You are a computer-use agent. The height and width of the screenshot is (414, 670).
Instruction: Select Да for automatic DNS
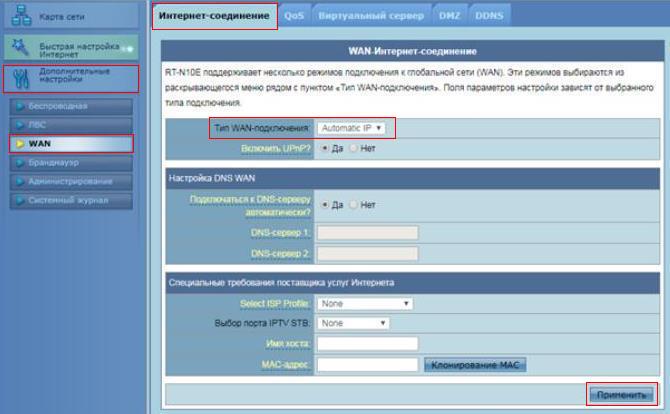325,205
